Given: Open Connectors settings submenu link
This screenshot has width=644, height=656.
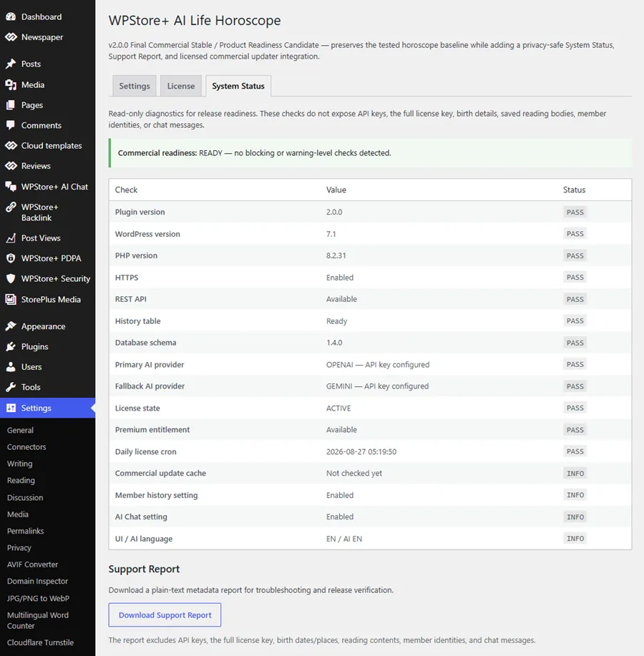Looking at the screenshot, I should tap(26, 447).
